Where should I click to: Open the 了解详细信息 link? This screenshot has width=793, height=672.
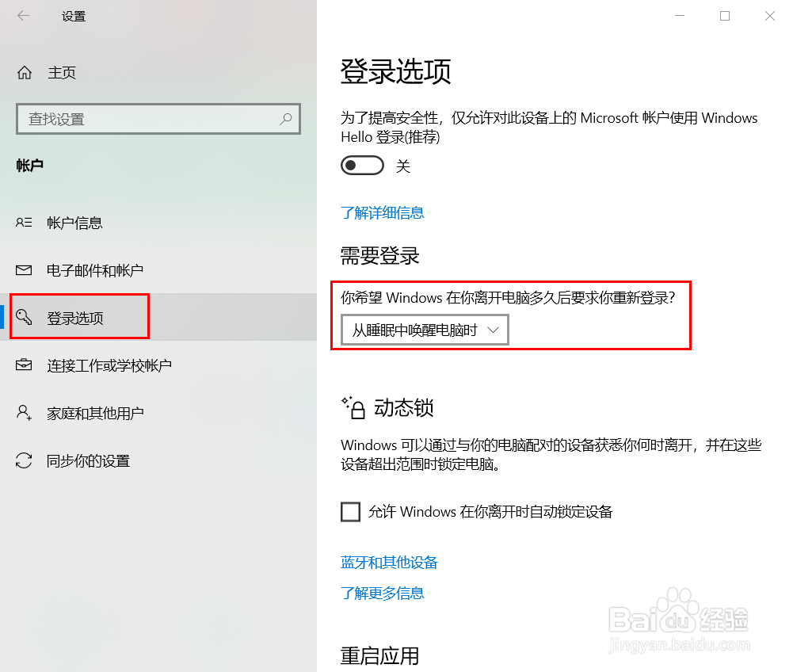pos(383,212)
